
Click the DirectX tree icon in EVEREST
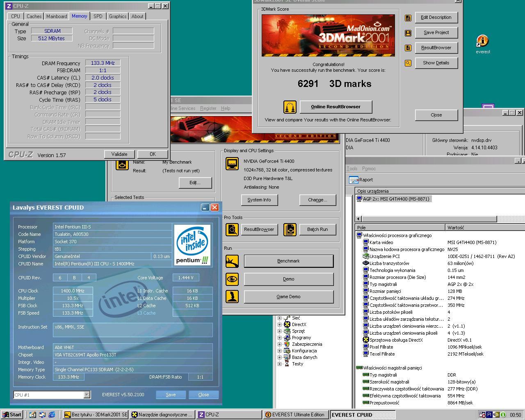[x=287, y=324]
